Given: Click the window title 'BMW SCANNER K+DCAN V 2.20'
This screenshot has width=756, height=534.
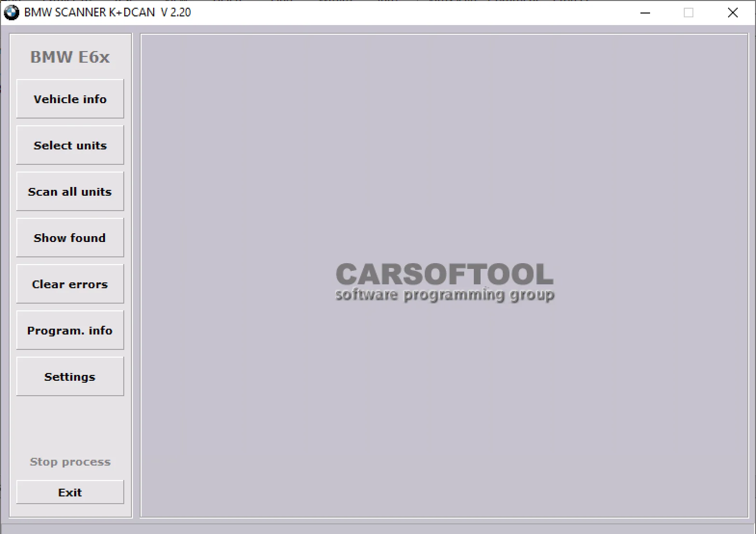Looking at the screenshot, I should tap(107, 13).
